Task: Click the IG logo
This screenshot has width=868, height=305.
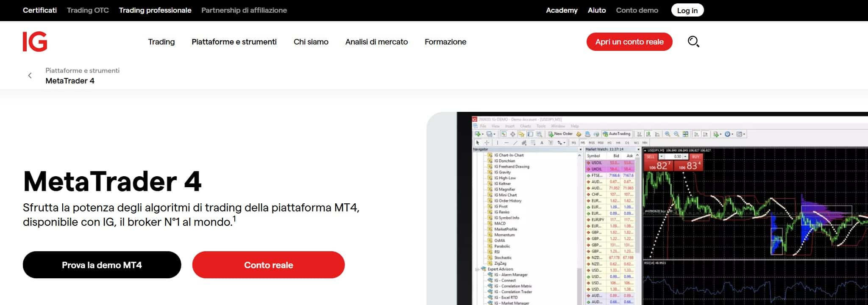Action: tap(35, 42)
